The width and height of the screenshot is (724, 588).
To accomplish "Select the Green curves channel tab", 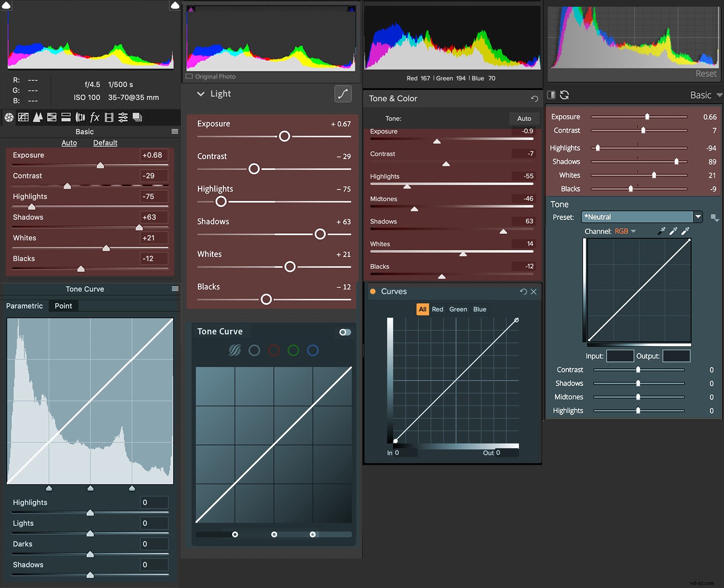I will click(x=458, y=309).
